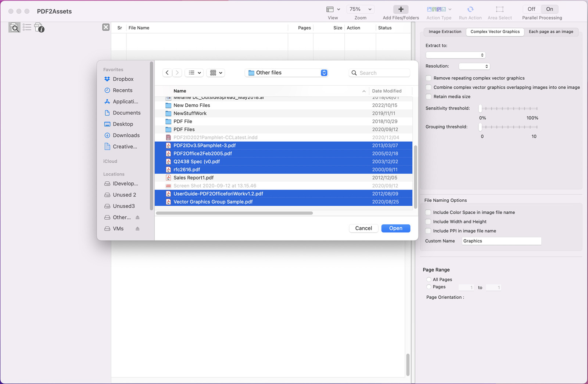Viewport: 588px width, 384px height.
Task: Click the Custom Name text field
Action: click(501, 241)
